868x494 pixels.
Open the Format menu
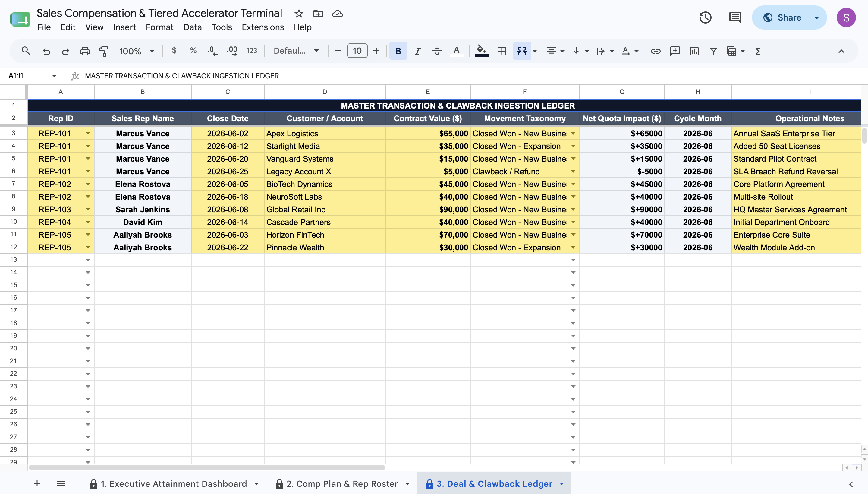tap(159, 27)
